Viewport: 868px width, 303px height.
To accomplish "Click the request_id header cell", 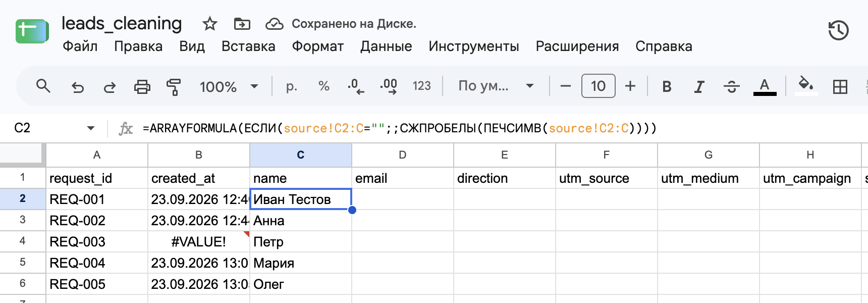I will (97, 178).
